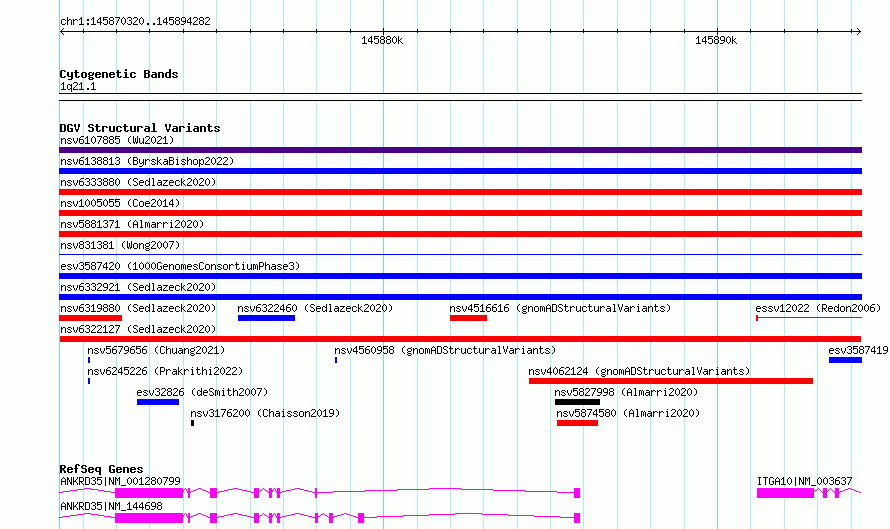890x529 pixels.
Task: Click the nsv4062124 long red bar
Action: (x=671, y=381)
